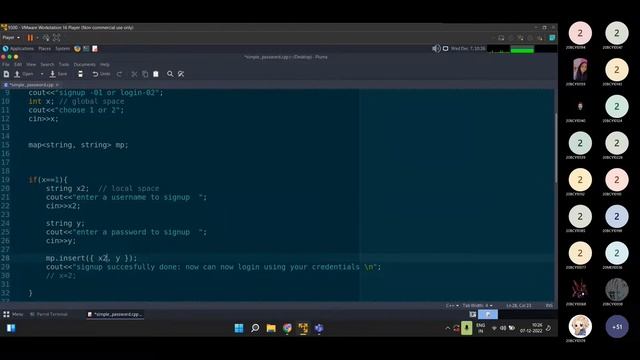
Task: Click the panel clock showing Wed Dec 7
Action: pos(468,49)
